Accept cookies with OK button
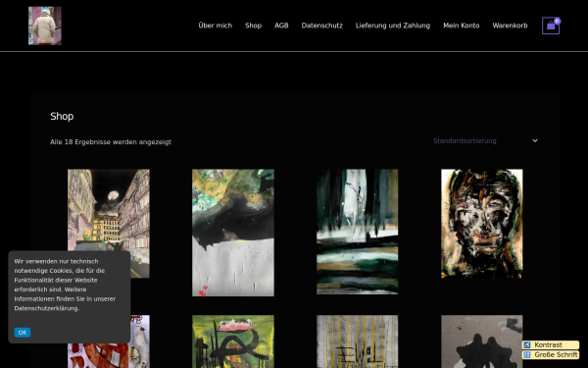 click(23, 333)
